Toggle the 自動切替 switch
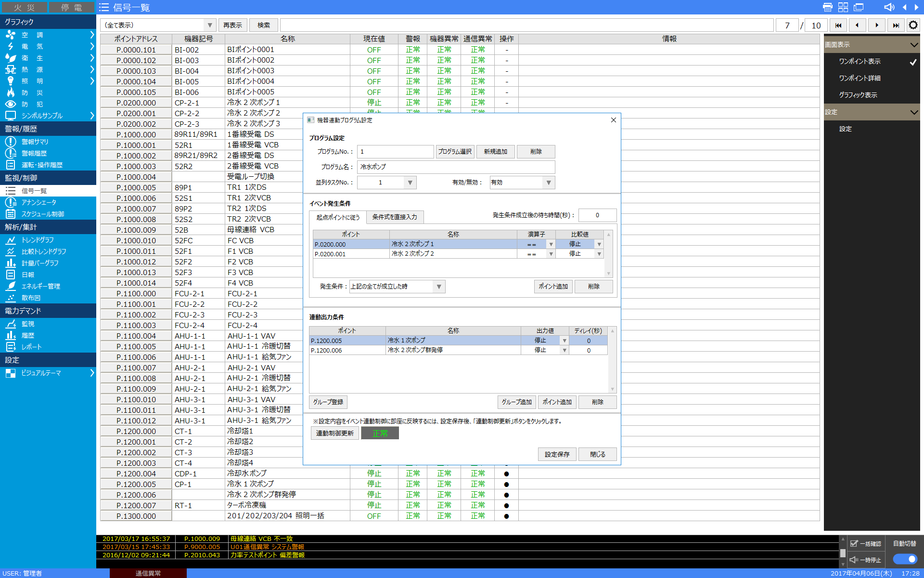Image resolution: width=924 pixels, height=578 pixels. 905,559
